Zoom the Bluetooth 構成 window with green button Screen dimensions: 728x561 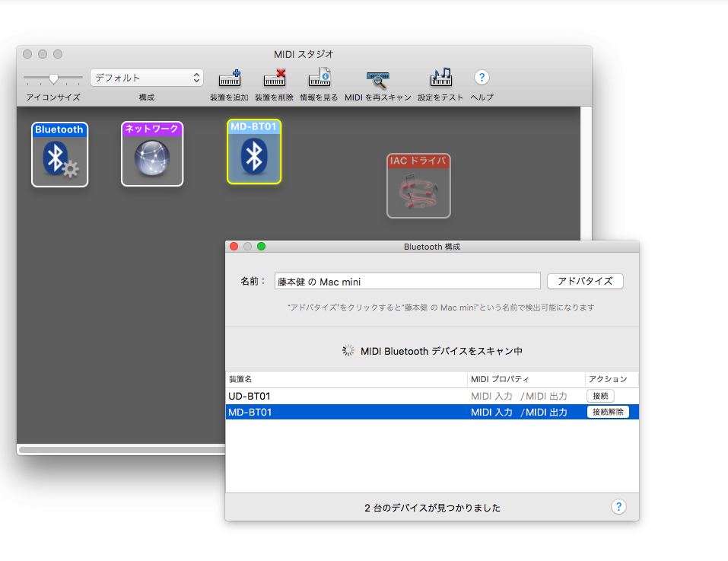[262, 246]
